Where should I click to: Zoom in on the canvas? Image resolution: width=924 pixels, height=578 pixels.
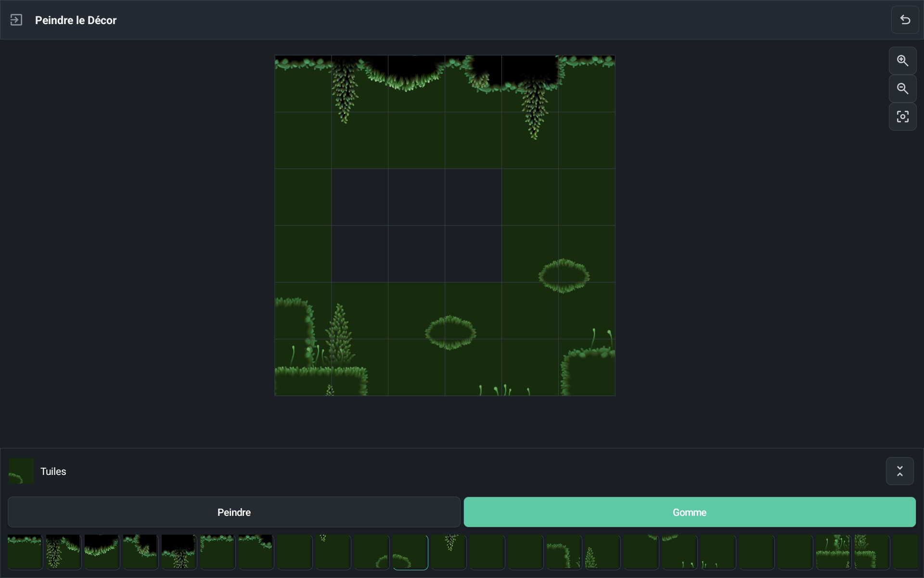click(x=902, y=61)
